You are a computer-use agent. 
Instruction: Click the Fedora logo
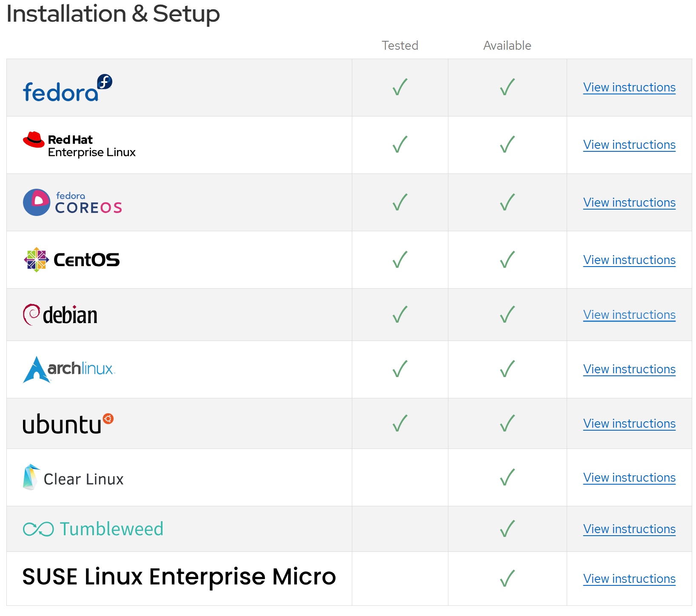coord(67,88)
